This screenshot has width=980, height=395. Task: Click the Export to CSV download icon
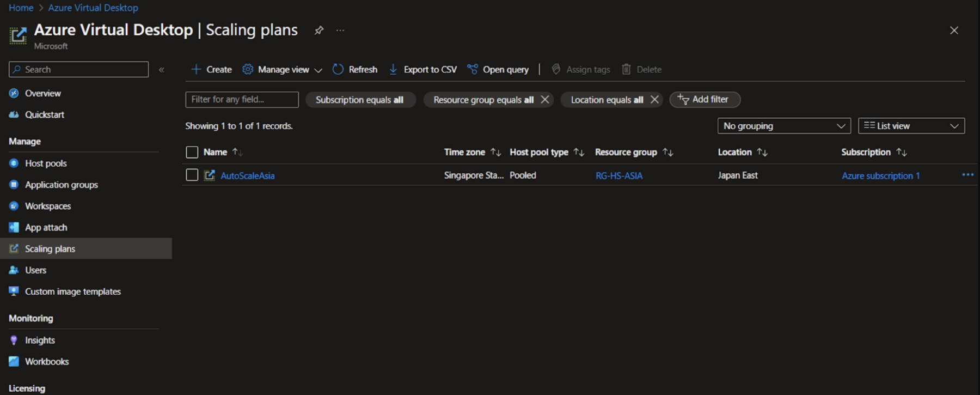click(393, 69)
